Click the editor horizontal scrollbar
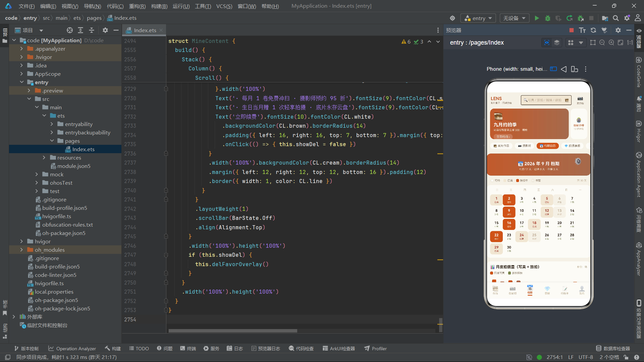 coord(233,331)
